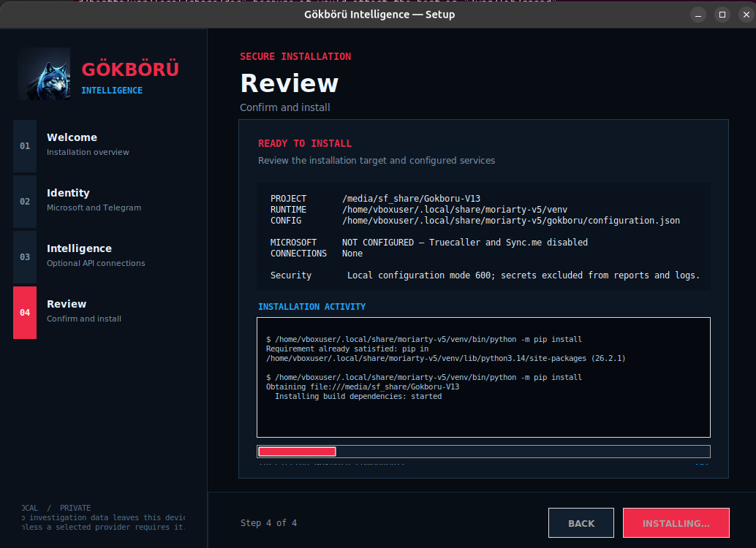This screenshot has height=548, width=756.
Task: Click step number 03 badge
Action: (25, 257)
